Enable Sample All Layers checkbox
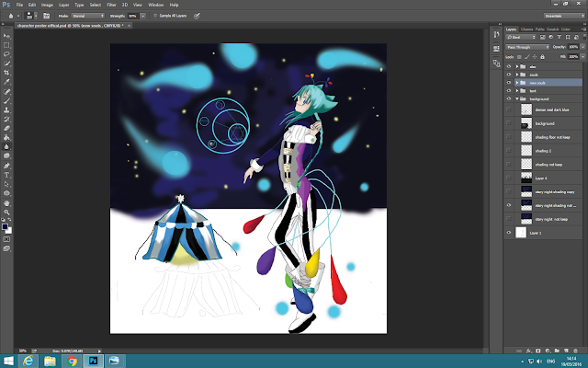This screenshot has height=368, width=588. [155, 16]
